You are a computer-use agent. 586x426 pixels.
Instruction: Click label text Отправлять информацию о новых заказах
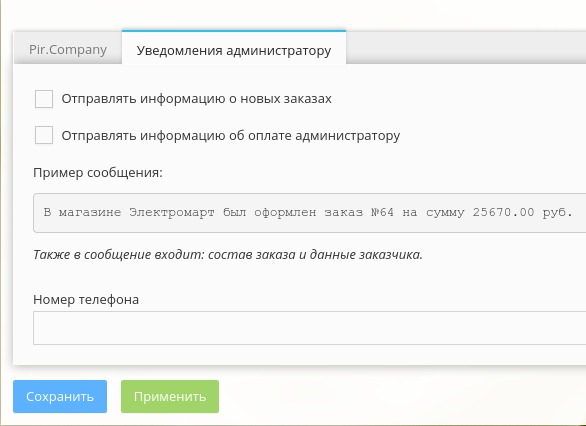click(x=197, y=99)
